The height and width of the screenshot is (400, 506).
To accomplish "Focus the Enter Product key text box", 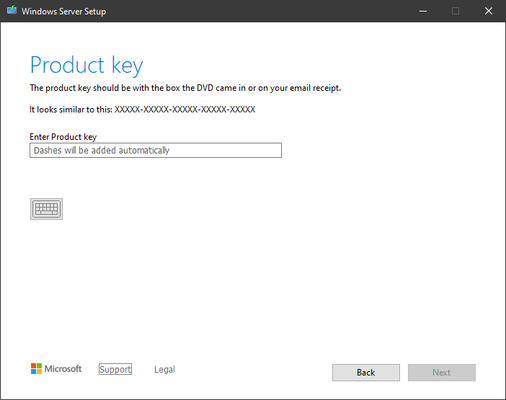I will click(156, 150).
